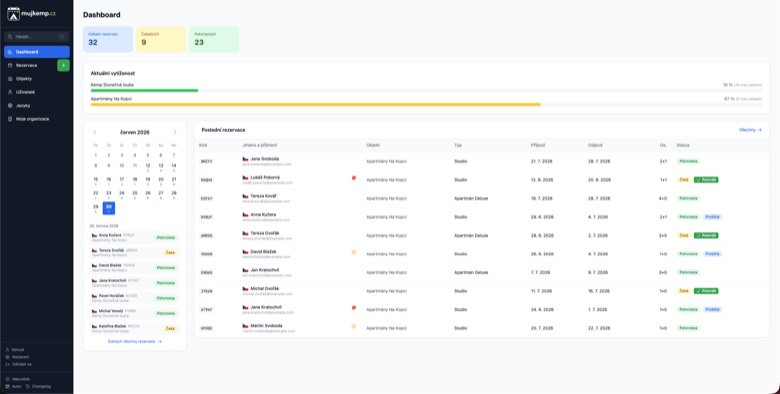780x394 pixels.
Task: Click Tereza Kovář name in reservations table
Action: pos(263,196)
